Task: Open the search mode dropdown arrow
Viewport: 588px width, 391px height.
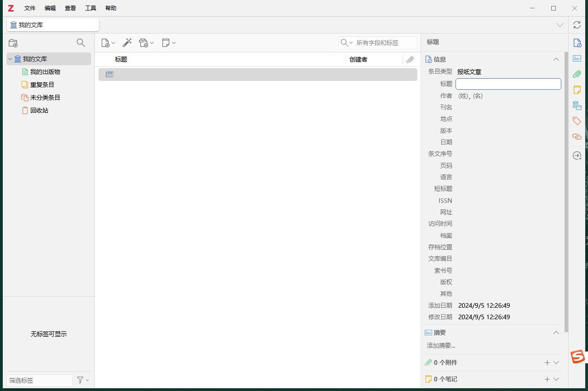Action: pyautogui.click(x=351, y=43)
